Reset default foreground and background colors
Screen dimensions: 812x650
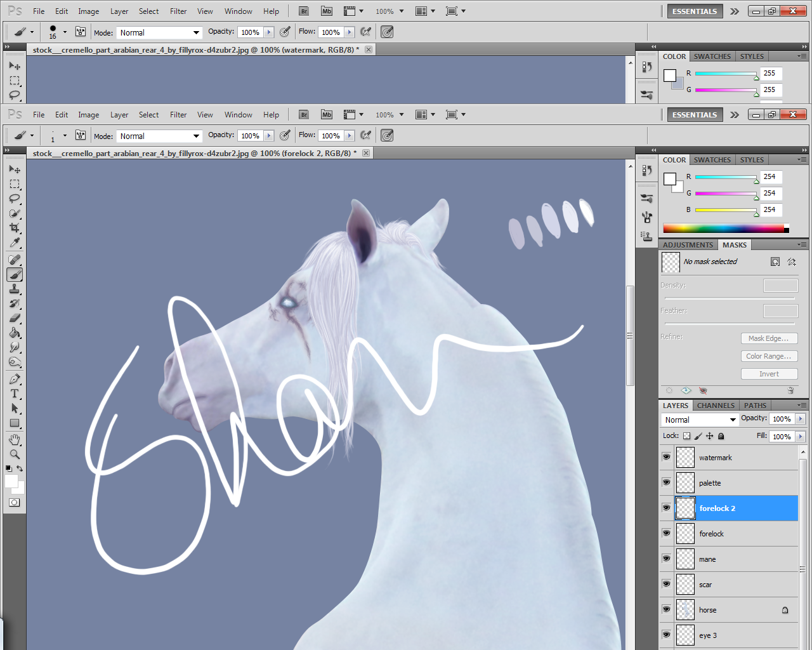(8, 468)
